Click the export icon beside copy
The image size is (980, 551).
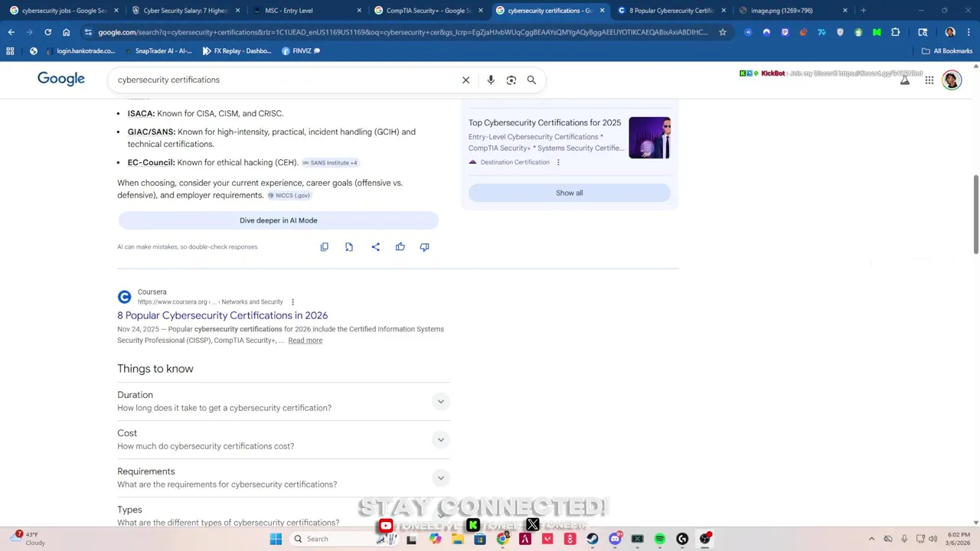tap(349, 246)
